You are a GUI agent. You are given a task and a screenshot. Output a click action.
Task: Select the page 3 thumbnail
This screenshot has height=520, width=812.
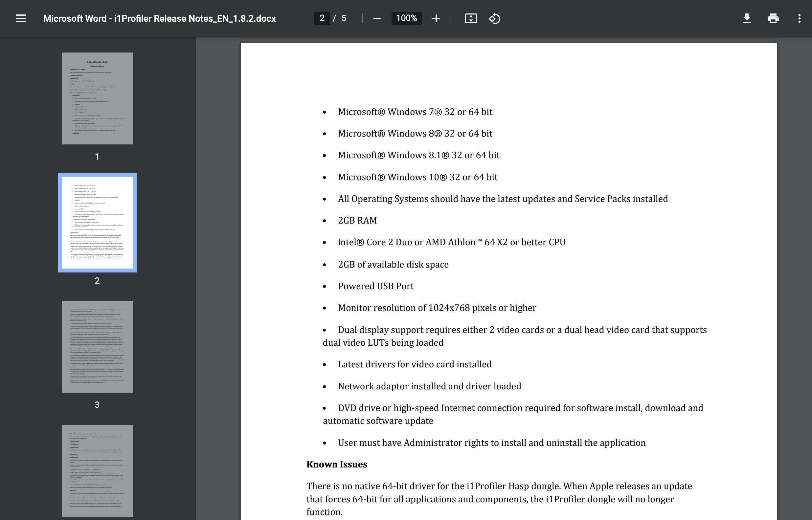(x=97, y=347)
